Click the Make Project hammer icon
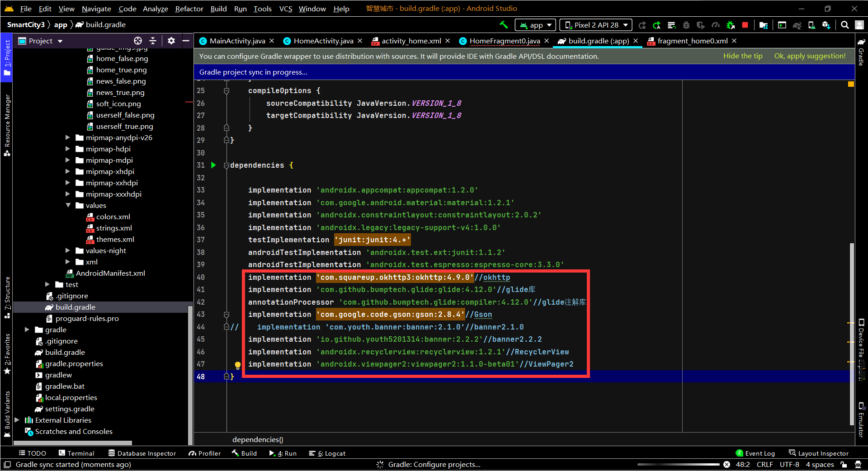The width and height of the screenshot is (868, 471). 504,25
